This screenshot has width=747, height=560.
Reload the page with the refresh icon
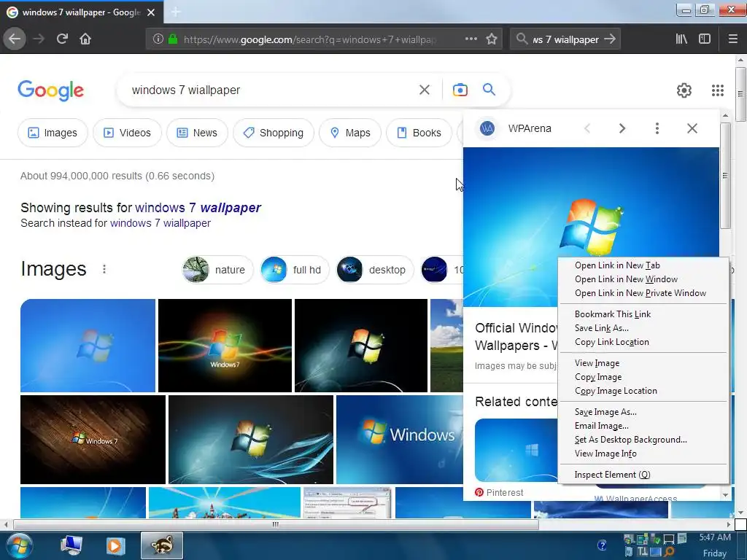62,39
